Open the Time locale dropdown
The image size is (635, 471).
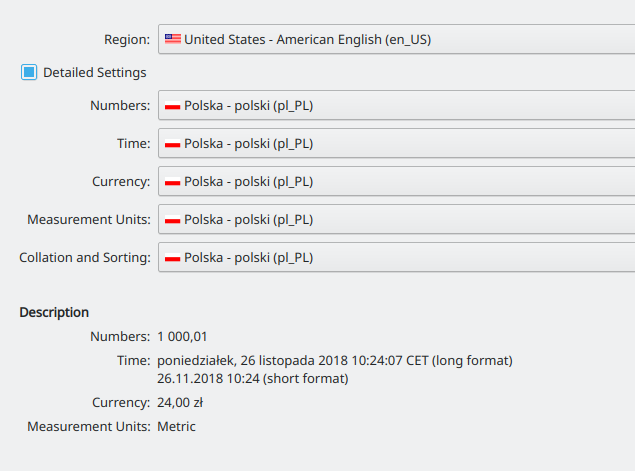click(396, 143)
